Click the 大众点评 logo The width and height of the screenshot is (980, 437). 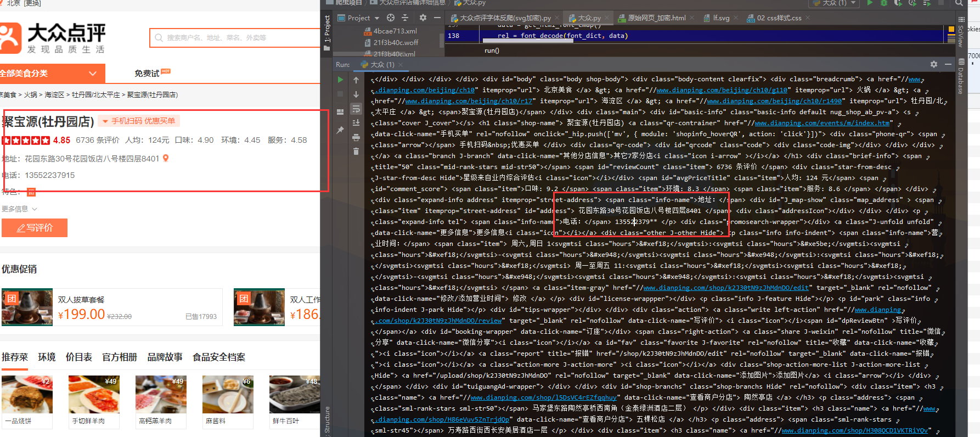[x=53, y=38]
